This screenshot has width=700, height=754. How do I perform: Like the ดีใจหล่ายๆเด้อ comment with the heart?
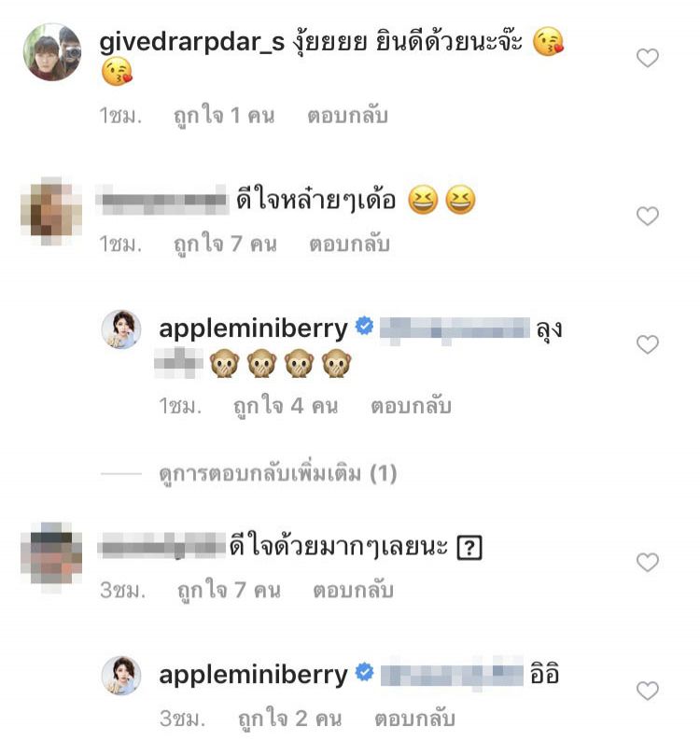tap(647, 216)
